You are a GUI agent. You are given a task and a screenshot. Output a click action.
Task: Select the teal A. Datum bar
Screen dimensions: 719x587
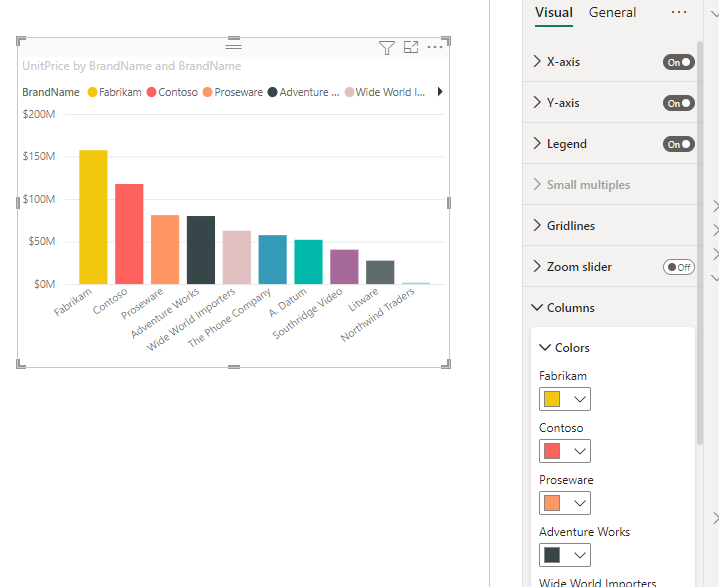click(x=309, y=262)
